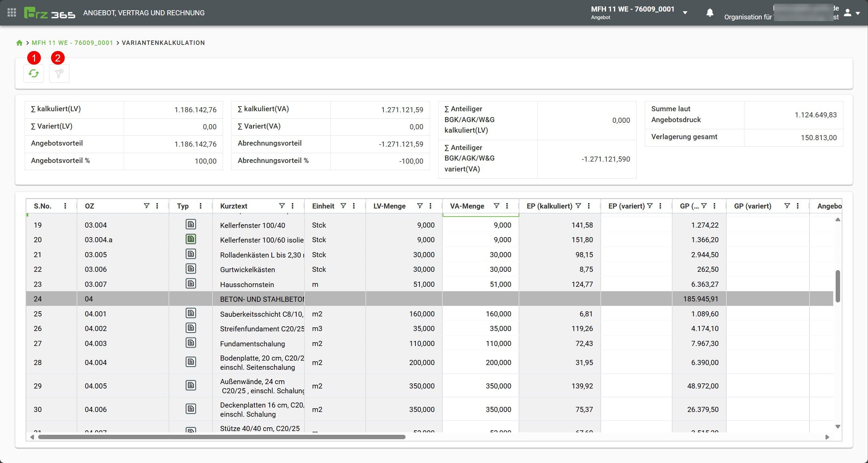Click the green refresh icon in toolbar

(33, 73)
